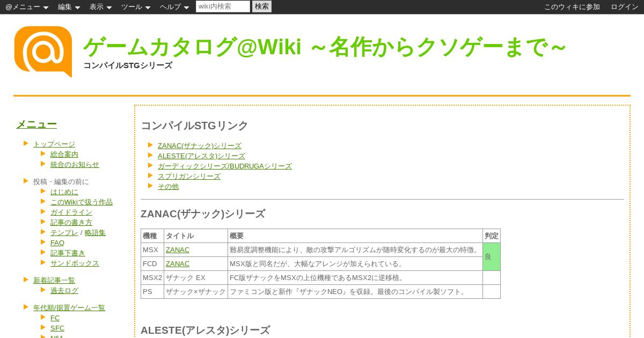This screenshot has height=338, width=644.
Task: Click ザナック×ザナック table cell
Action: [x=196, y=291]
